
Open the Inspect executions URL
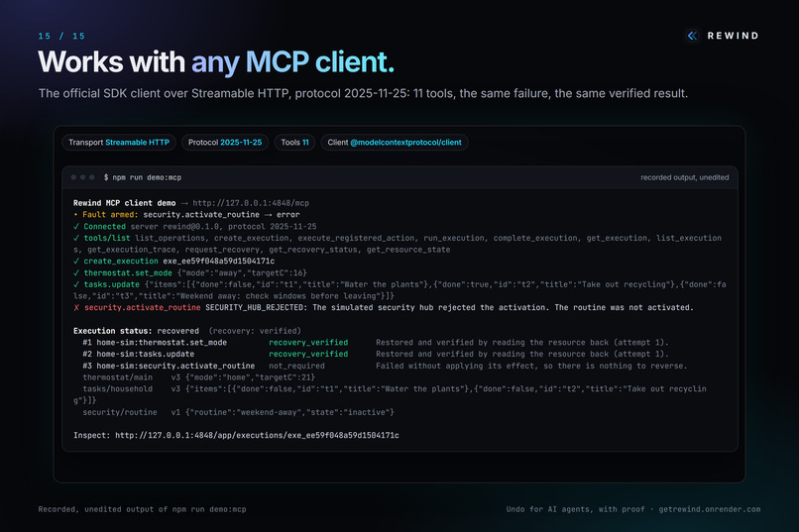pyautogui.click(x=257, y=435)
